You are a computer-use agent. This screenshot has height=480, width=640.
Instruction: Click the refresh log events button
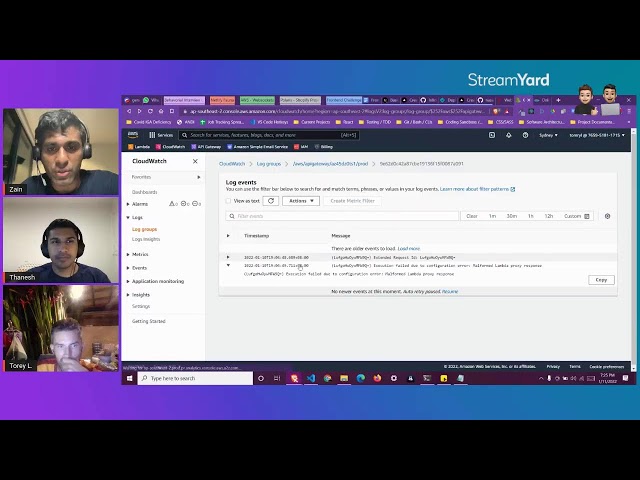click(271, 201)
